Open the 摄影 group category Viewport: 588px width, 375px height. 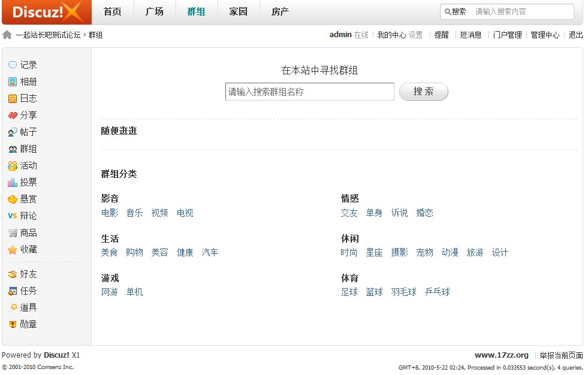(x=399, y=252)
